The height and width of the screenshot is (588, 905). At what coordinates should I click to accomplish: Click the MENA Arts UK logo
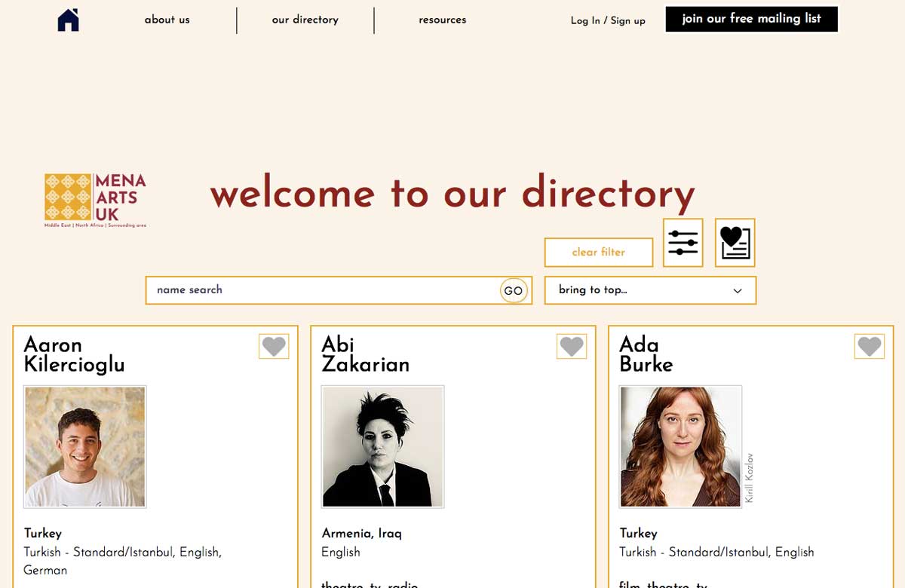coord(95,198)
